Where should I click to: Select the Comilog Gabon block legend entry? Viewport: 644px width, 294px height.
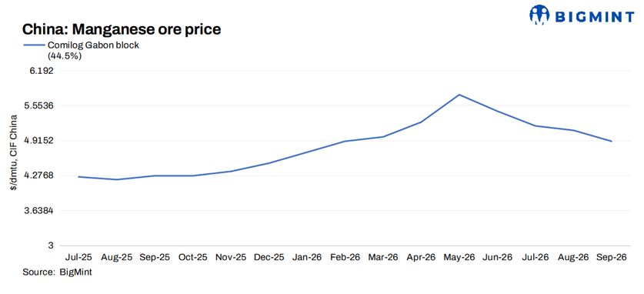pos(94,51)
